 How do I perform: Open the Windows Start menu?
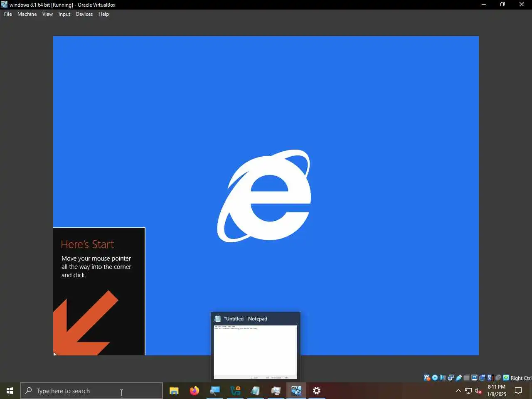(x=10, y=391)
